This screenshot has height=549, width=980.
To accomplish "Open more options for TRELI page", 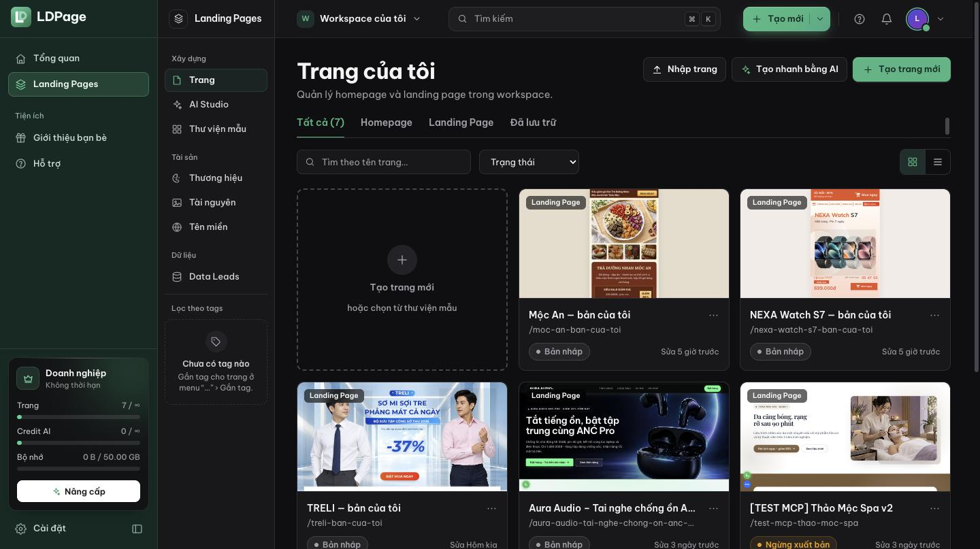I will click(491, 508).
